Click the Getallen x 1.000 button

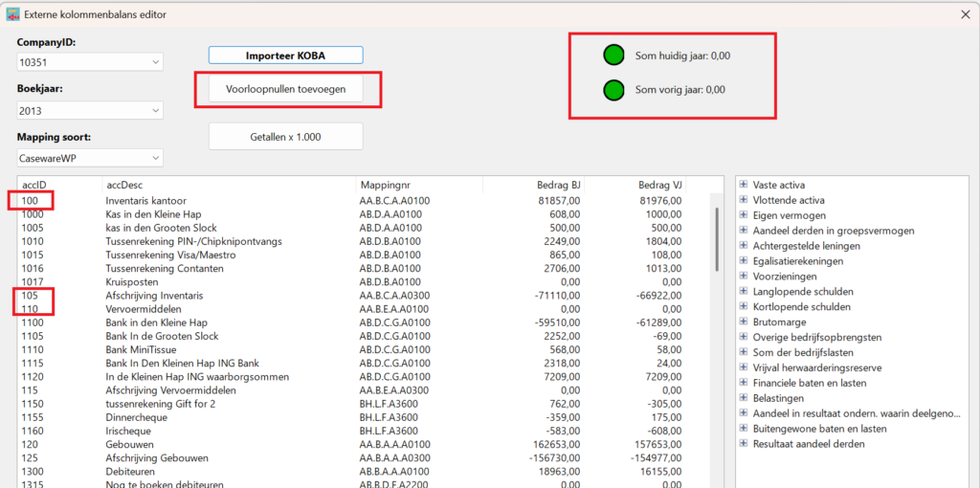click(x=285, y=137)
